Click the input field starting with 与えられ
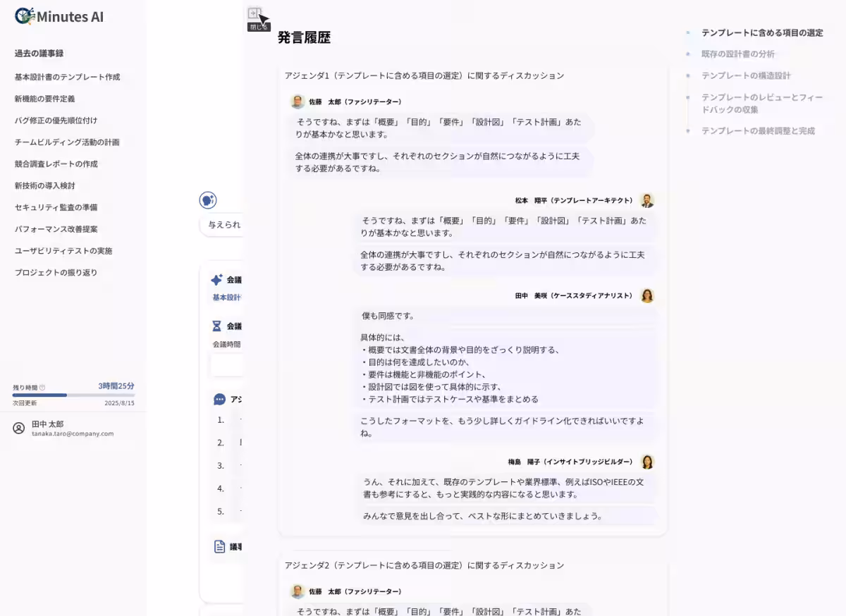This screenshot has height=616, width=846. (x=223, y=226)
